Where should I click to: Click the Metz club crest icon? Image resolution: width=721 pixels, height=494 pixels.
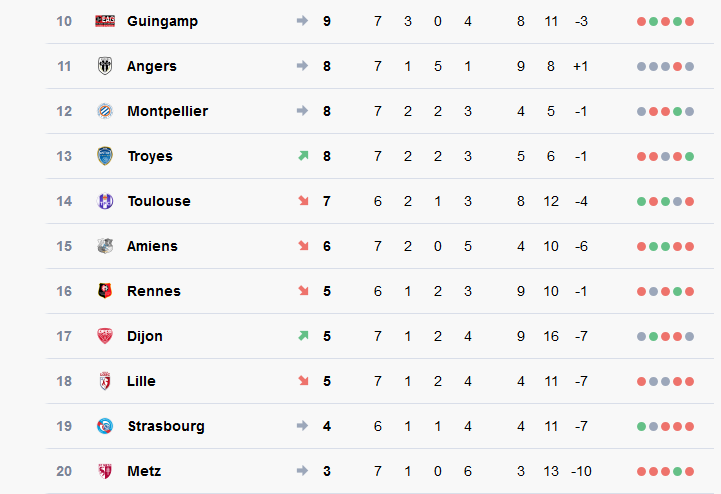tap(105, 471)
